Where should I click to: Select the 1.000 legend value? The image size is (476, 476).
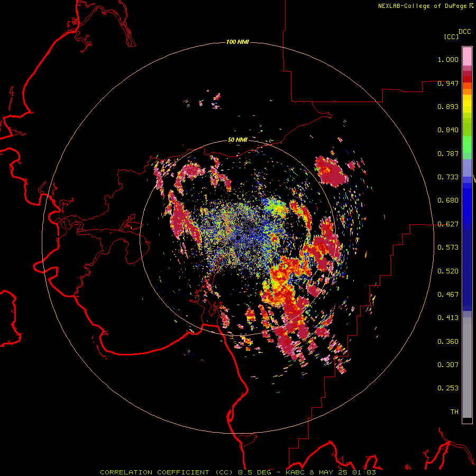click(448, 59)
